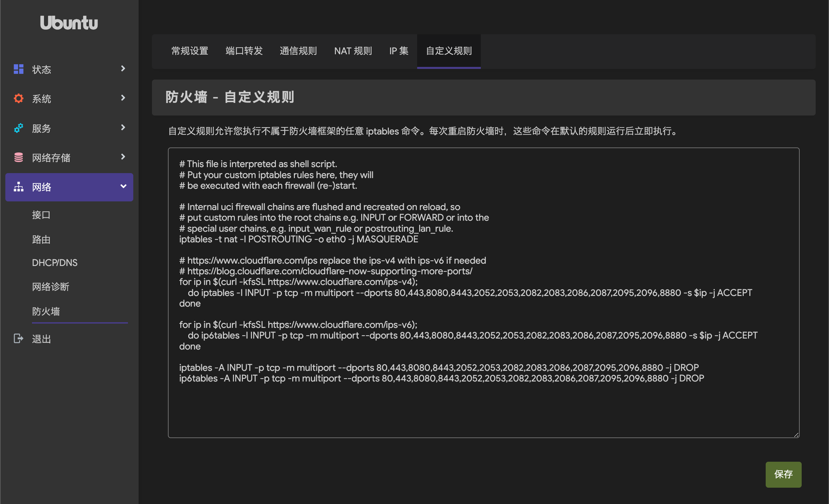The height and width of the screenshot is (504, 829).
Task: Click the 'This file is interpreted' comment line
Action: (x=258, y=164)
